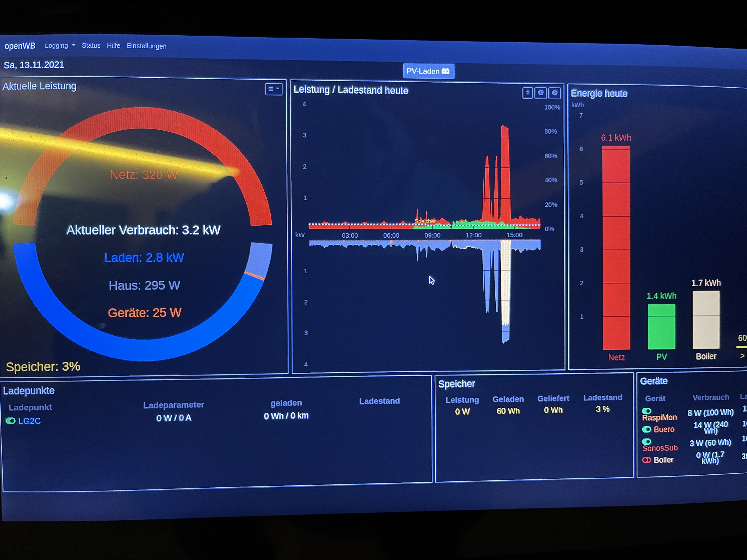
Task: Open the Status menu item
Action: point(91,46)
